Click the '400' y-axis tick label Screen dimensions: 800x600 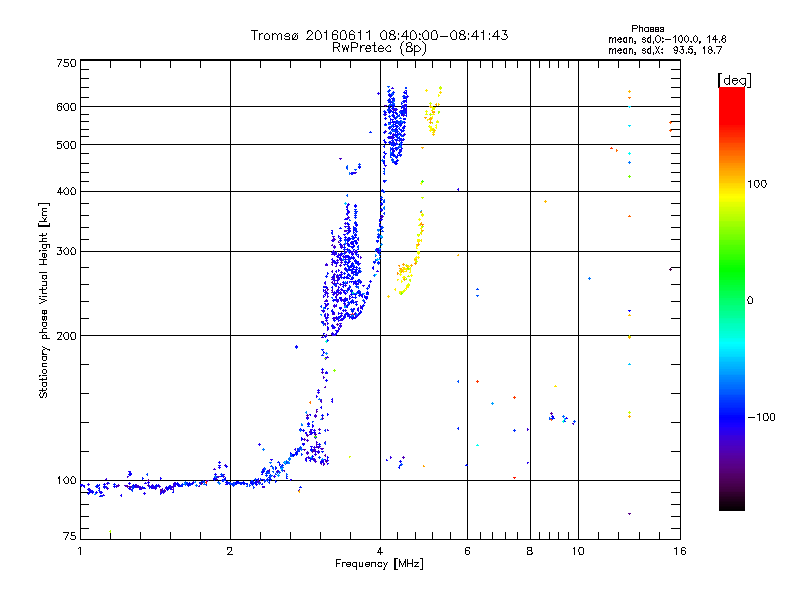pyautogui.click(x=66, y=191)
